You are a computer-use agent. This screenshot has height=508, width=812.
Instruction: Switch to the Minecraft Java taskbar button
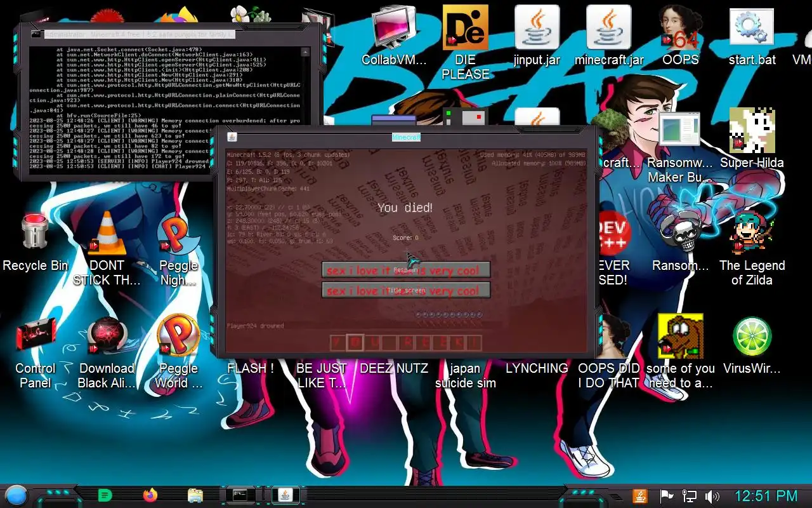click(x=285, y=495)
